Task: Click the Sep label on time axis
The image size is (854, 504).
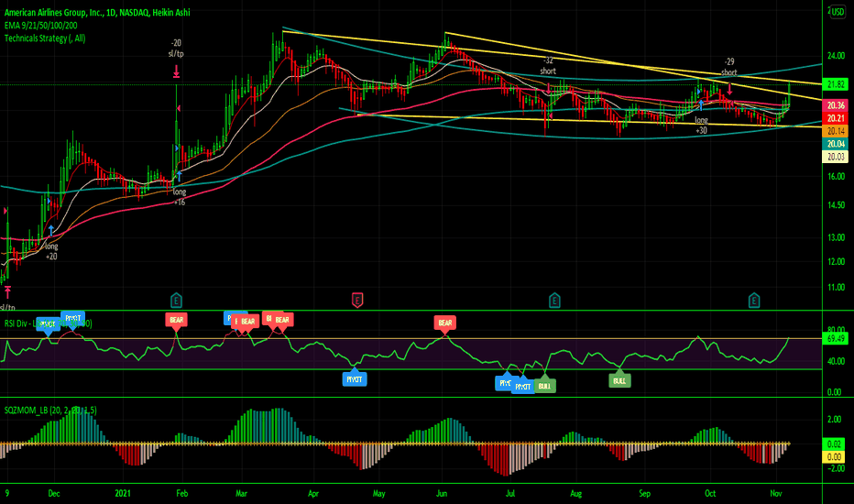Action: point(645,494)
